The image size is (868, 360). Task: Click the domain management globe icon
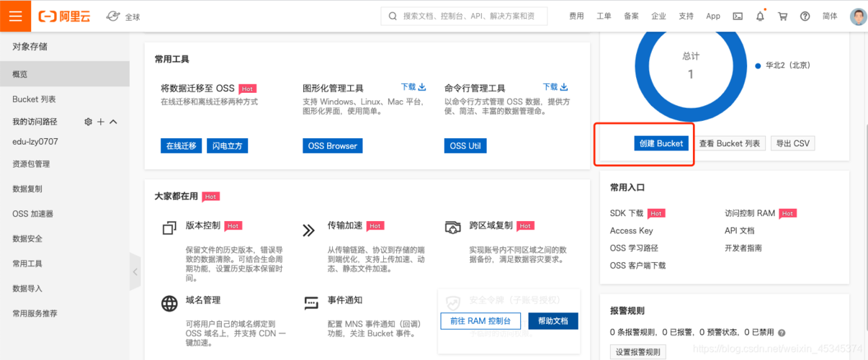[169, 303]
